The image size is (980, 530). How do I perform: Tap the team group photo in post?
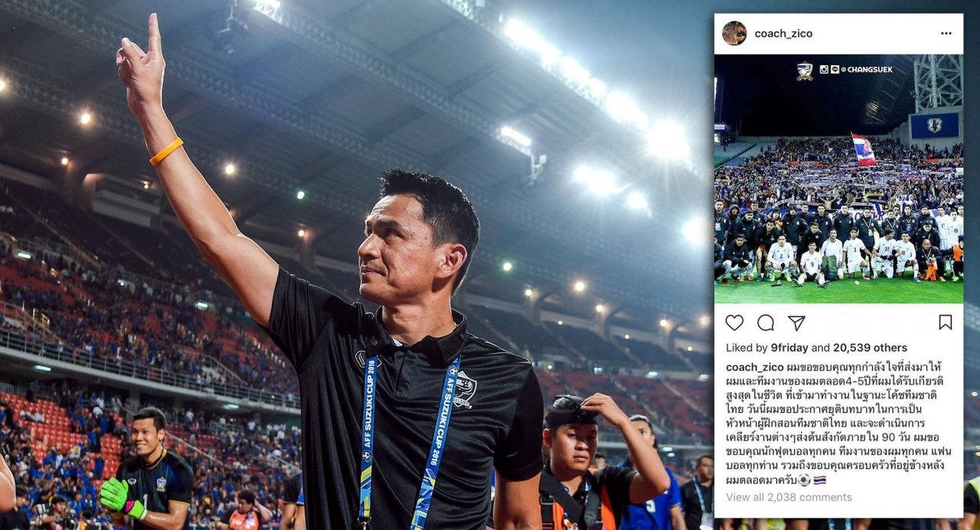tap(838, 179)
